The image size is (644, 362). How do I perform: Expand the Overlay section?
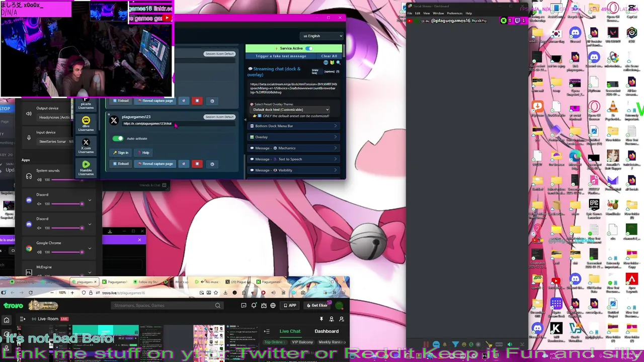click(294, 137)
